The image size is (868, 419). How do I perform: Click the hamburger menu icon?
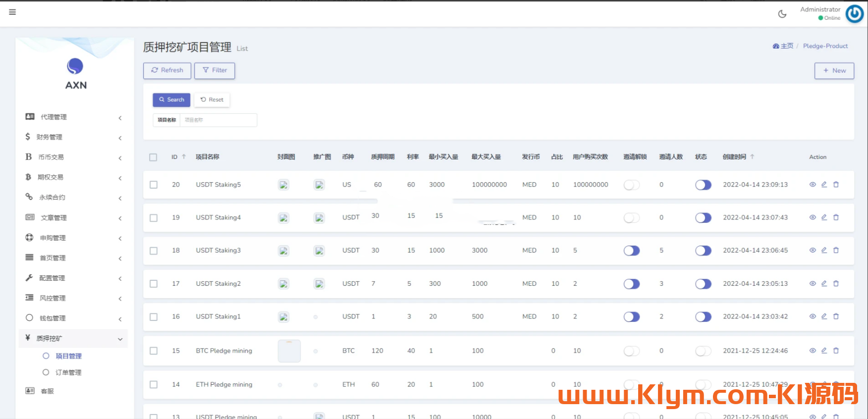(12, 12)
